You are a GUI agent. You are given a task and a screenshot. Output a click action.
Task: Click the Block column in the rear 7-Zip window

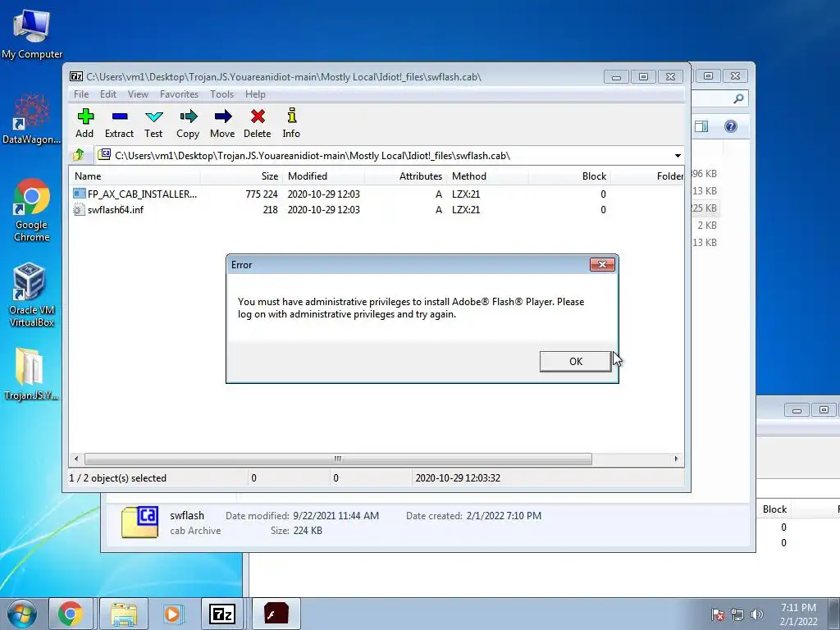tap(774, 509)
